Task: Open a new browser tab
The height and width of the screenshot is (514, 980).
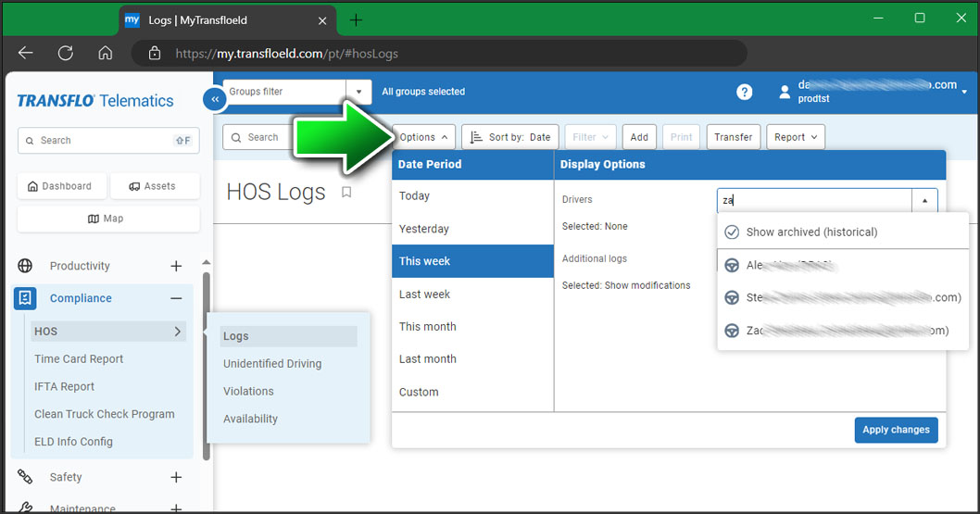Action: [x=356, y=20]
